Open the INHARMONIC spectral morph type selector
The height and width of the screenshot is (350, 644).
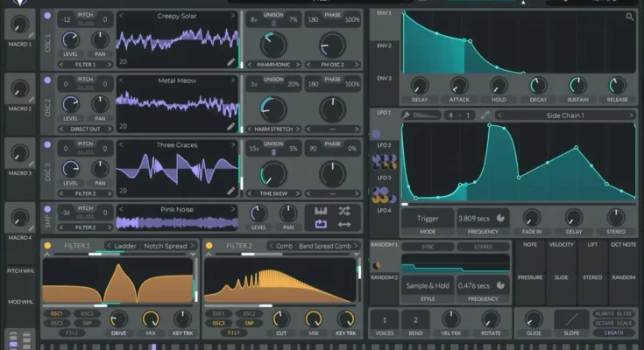[x=274, y=63]
